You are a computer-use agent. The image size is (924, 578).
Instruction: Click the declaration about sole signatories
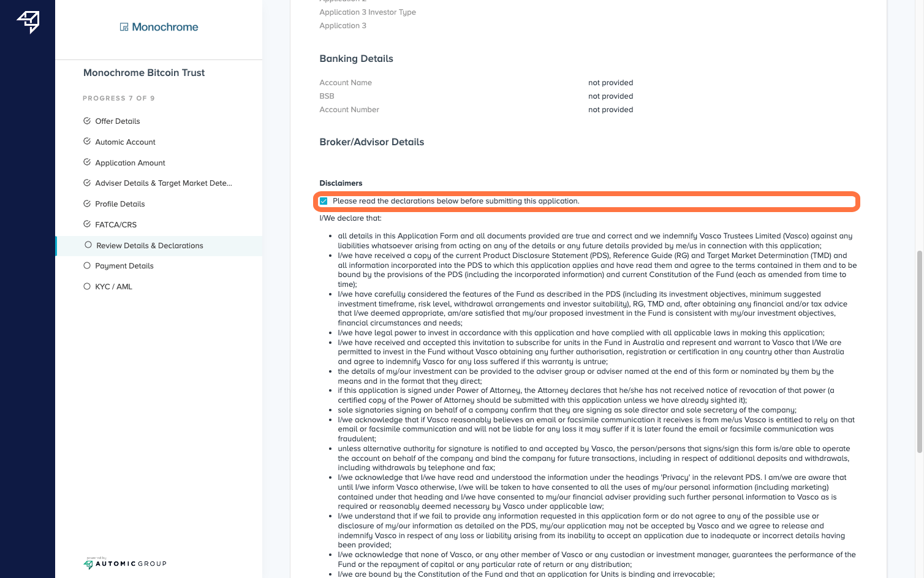click(x=567, y=410)
